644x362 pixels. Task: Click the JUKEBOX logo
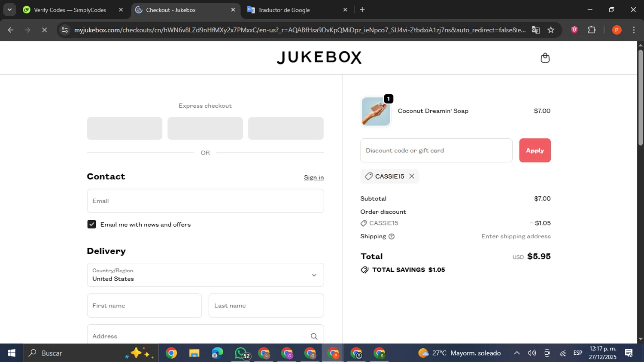point(319,58)
